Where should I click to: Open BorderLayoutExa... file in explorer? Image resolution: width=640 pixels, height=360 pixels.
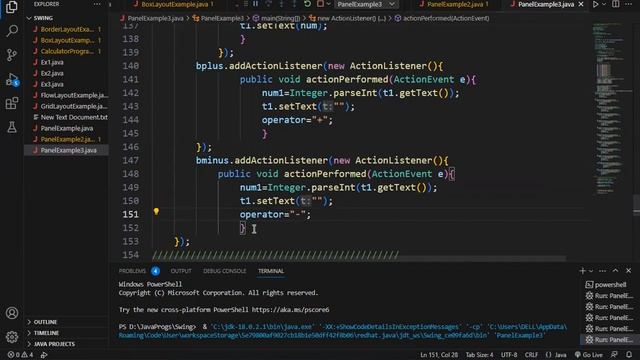67,29
